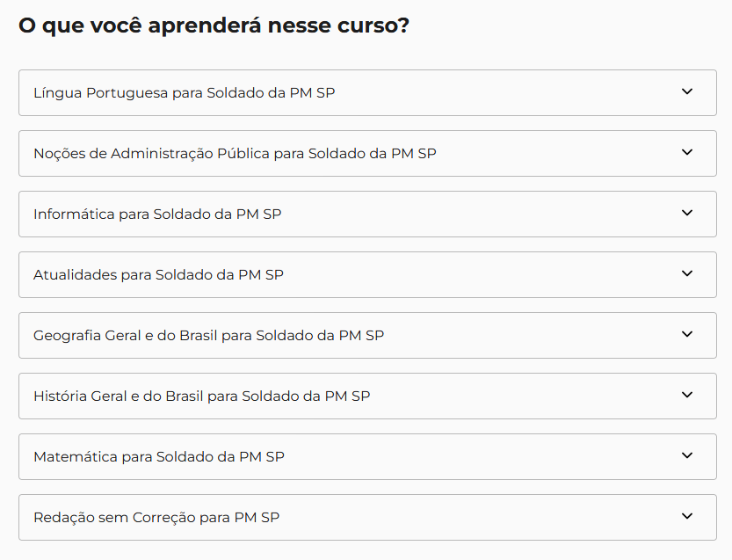Click the heading 'O que você aprenderá nesse curso?'
This screenshot has width=732, height=560.
tap(214, 25)
